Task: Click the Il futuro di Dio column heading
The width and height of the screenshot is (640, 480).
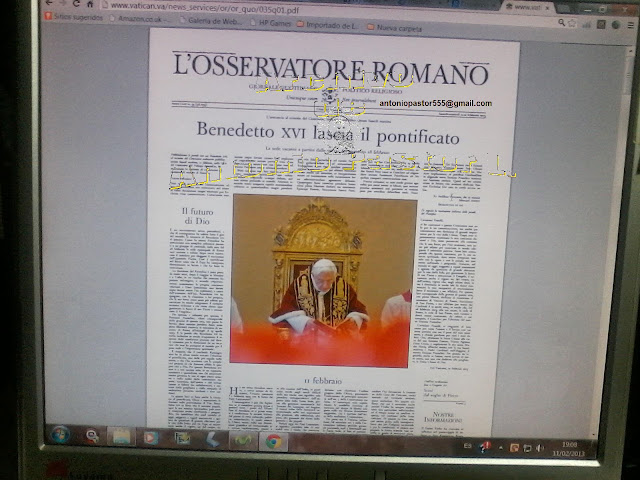Action: (197, 216)
